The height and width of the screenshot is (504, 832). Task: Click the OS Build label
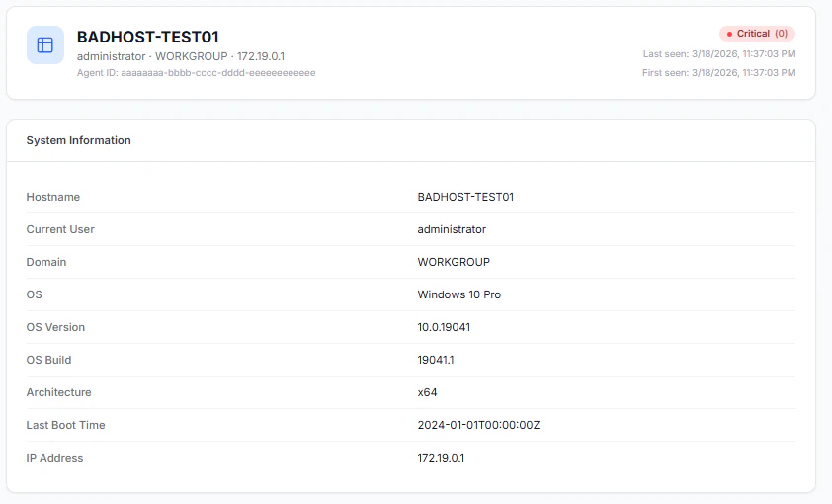pos(48,360)
